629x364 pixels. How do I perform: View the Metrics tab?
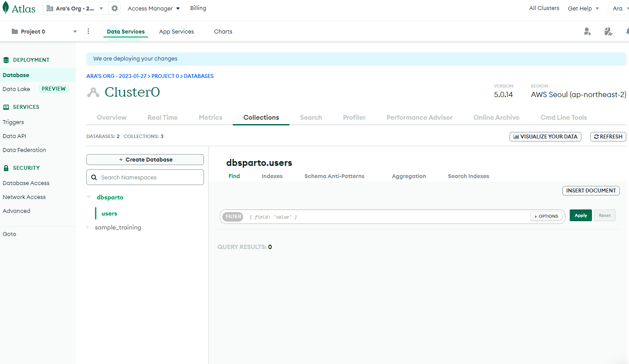pyautogui.click(x=211, y=118)
